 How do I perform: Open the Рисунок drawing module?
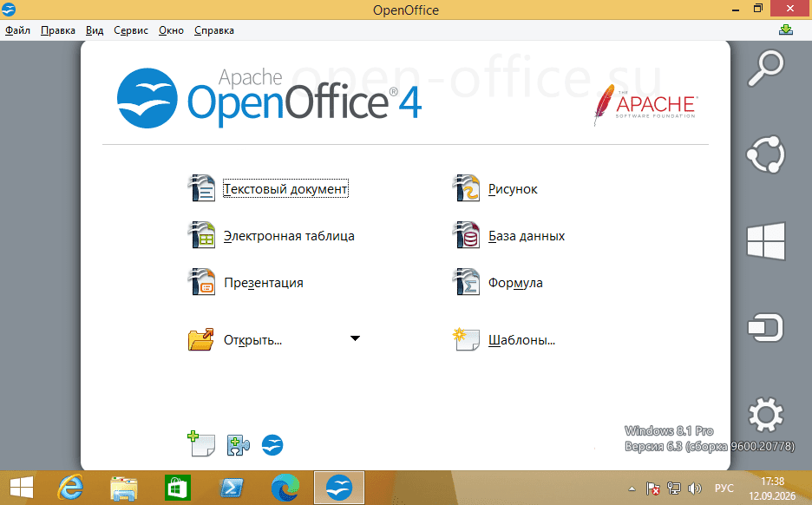tap(513, 188)
